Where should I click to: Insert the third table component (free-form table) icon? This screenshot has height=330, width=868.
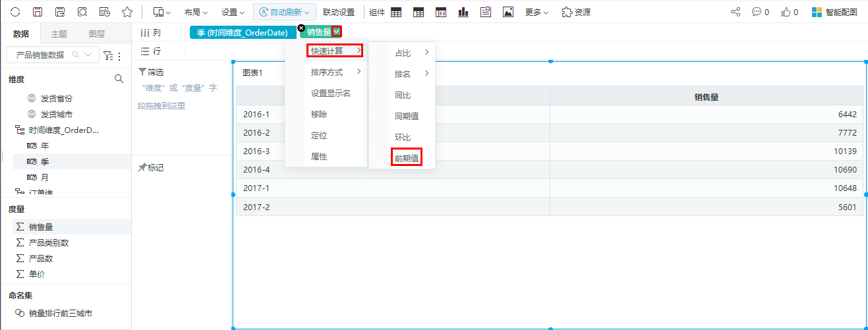[x=441, y=12]
